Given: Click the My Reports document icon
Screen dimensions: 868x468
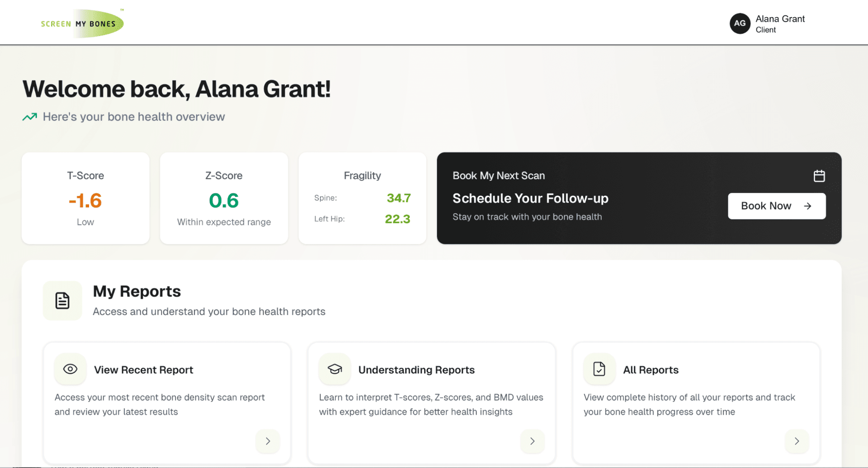Looking at the screenshot, I should coord(62,300).
